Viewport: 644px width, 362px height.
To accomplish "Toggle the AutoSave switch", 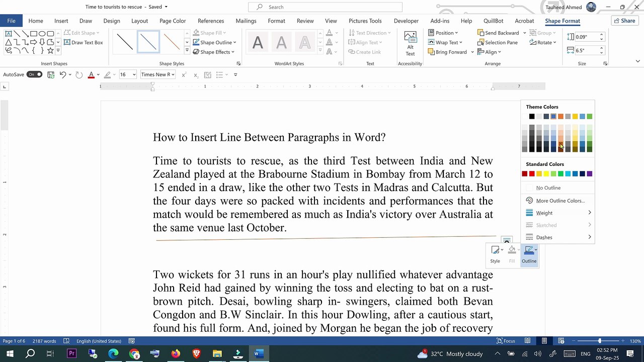I will pos(35,74).
